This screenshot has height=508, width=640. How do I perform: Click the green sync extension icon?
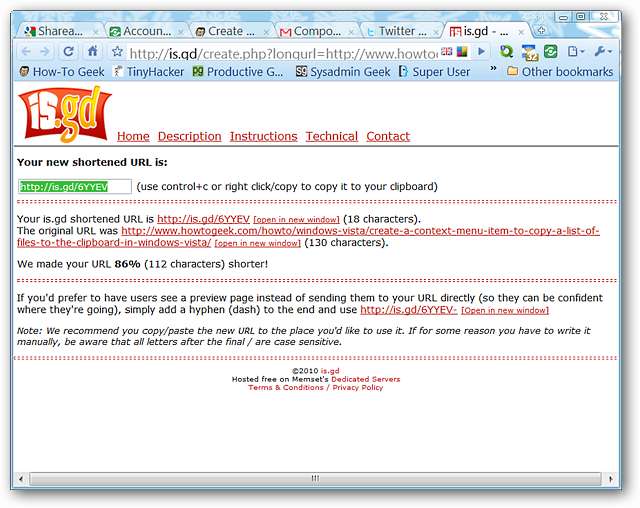pos(551,52)
